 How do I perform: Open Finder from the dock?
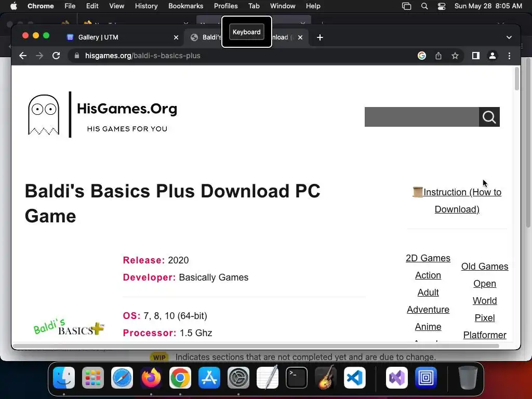(x=64, y=378)
